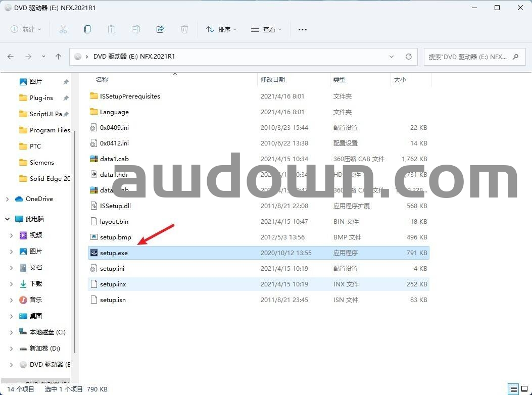Expand the OneDrive tree node

[x=8, y=199]
